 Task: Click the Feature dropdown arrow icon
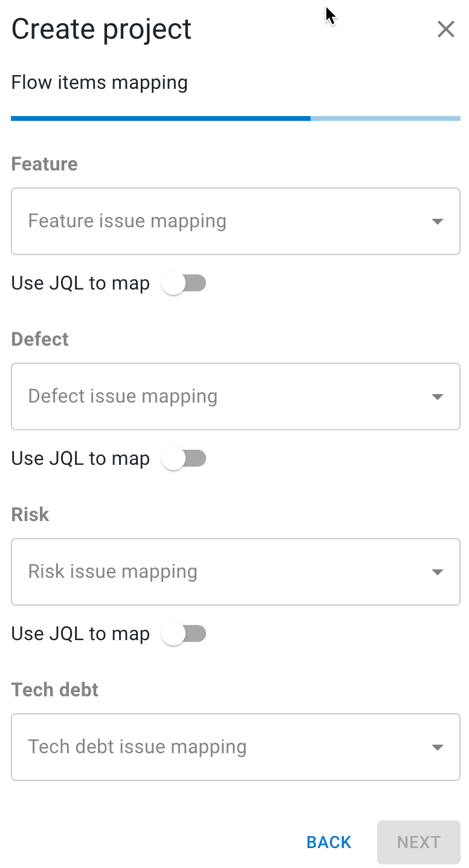[437, 221]
